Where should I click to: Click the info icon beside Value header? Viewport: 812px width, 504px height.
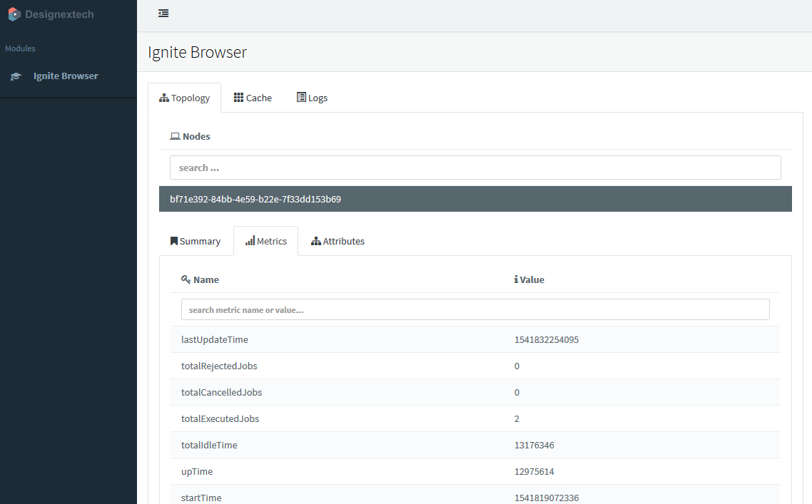(x=516, y=279)
